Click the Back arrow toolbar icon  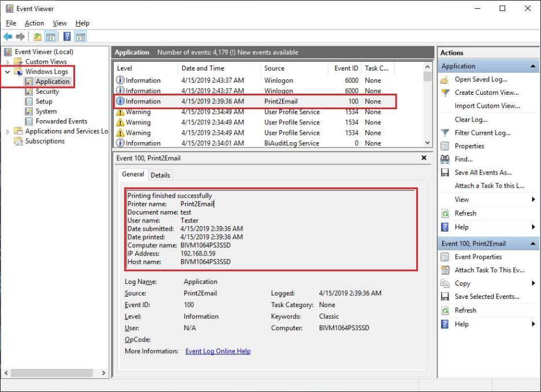point(8,36)
